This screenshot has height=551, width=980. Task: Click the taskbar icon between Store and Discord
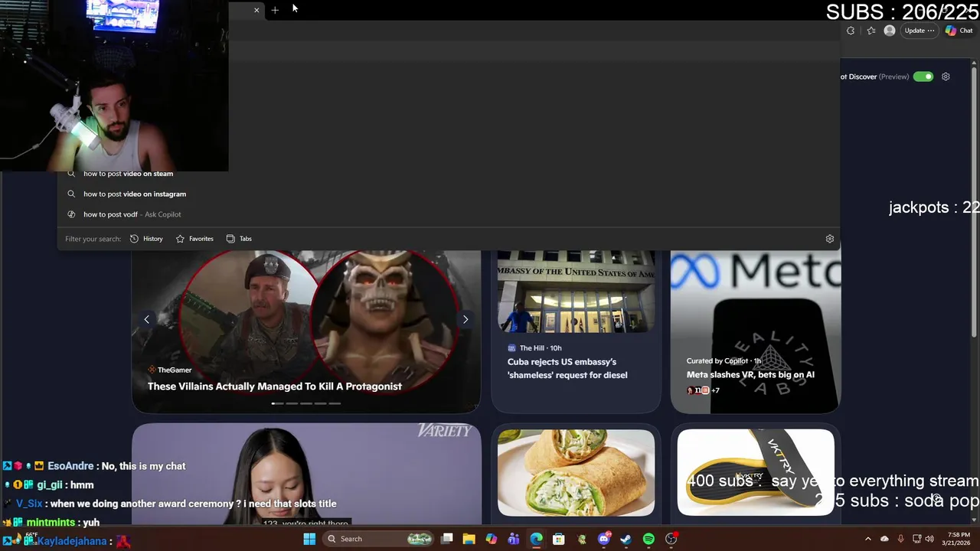pos(581,539)
